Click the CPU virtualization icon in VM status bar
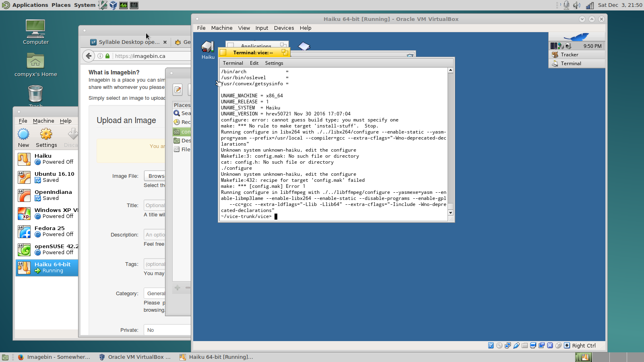 (x=550, y=346)
